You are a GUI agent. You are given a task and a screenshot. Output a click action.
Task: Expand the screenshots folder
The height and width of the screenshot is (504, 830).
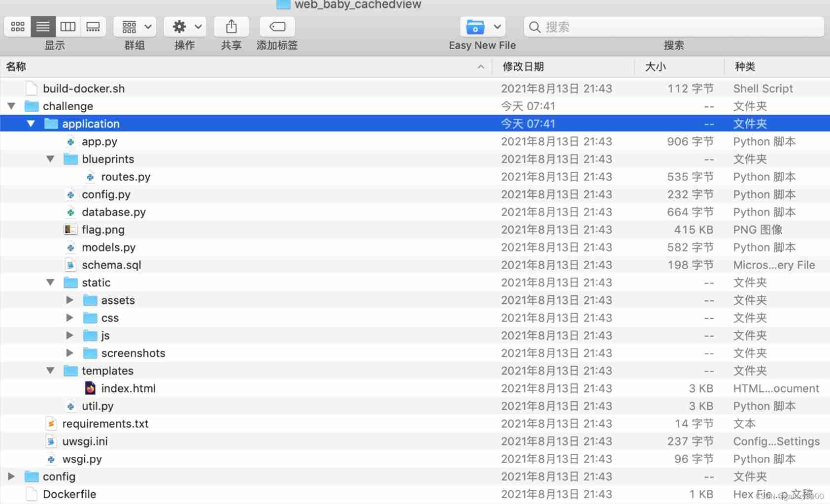pos(69,353)
